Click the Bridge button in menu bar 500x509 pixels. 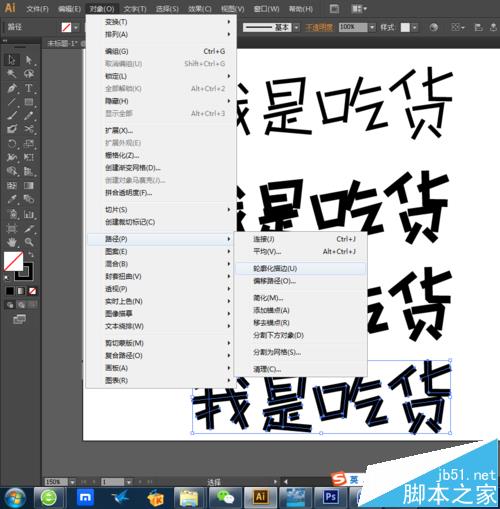coord(334,9)
